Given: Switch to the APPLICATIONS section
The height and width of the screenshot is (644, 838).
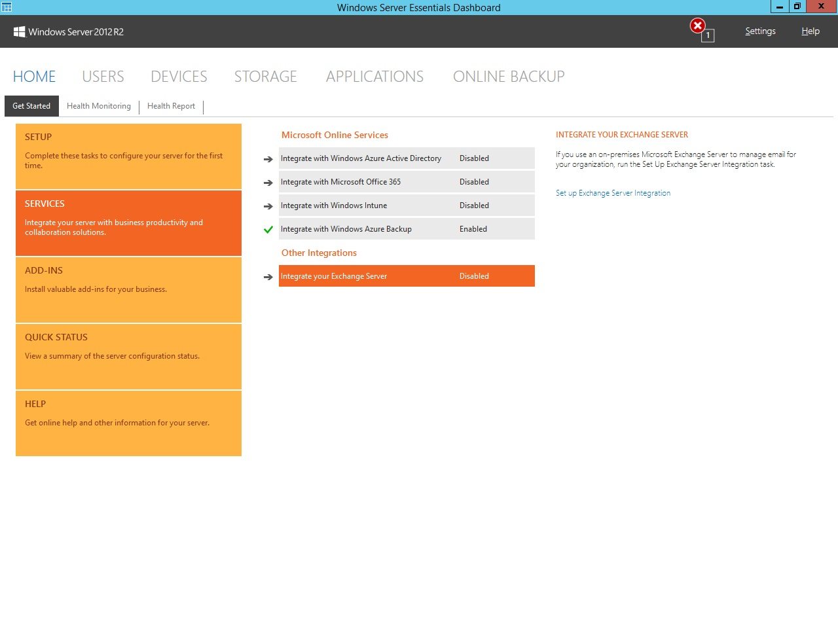Looking at the screenshot, I should tap(374, 77).
